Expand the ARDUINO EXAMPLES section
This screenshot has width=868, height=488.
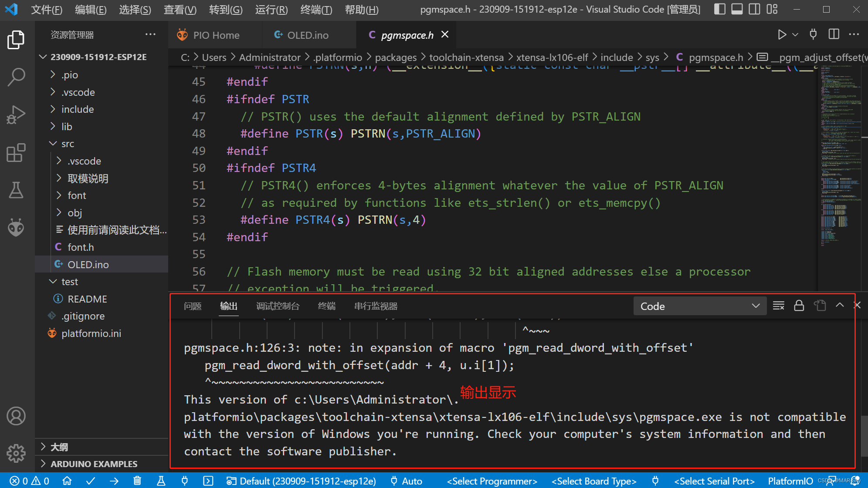pos(94,464)
